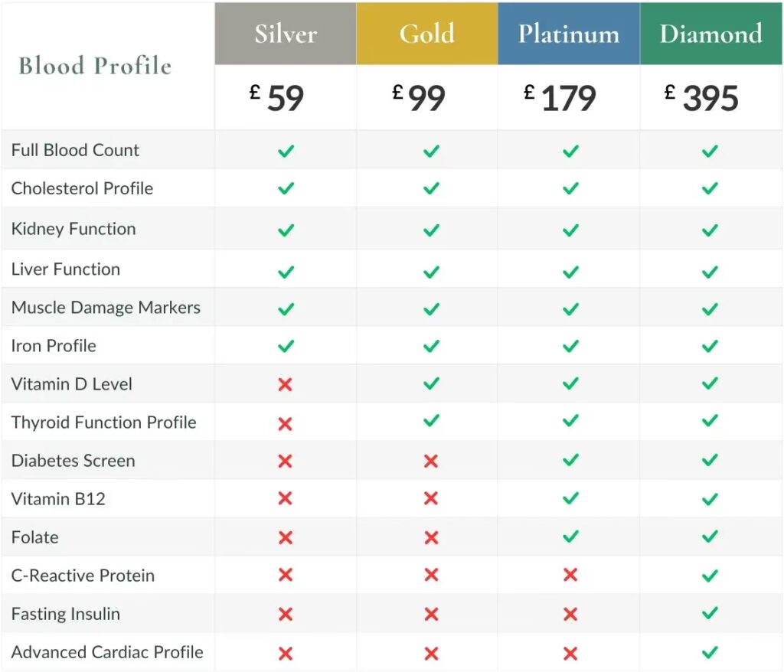Pick the Diamond plan header
This screenshot has width=784, height=672.
[x=710, y=34]
